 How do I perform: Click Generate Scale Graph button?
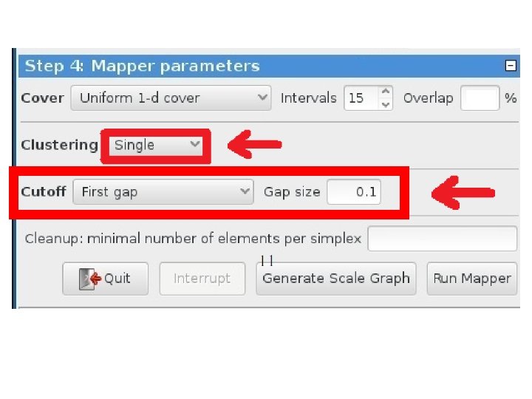click(x=335, y=279)
